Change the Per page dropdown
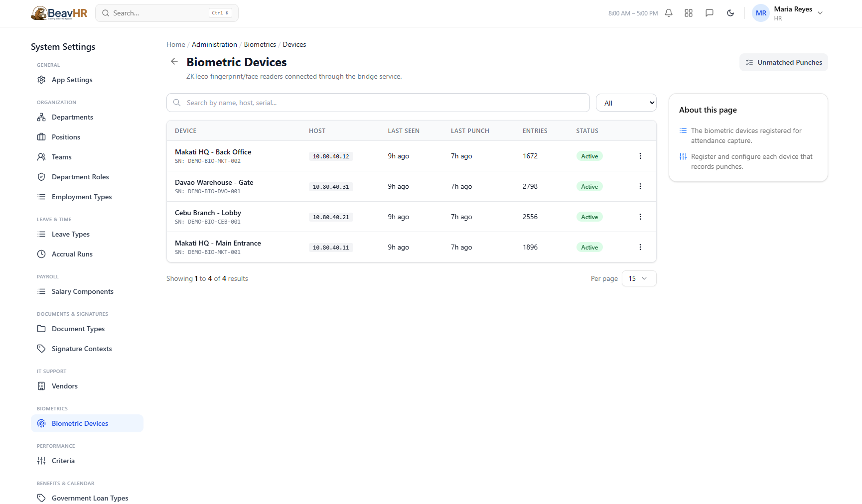The image size is (862, 504). point(639,278)
